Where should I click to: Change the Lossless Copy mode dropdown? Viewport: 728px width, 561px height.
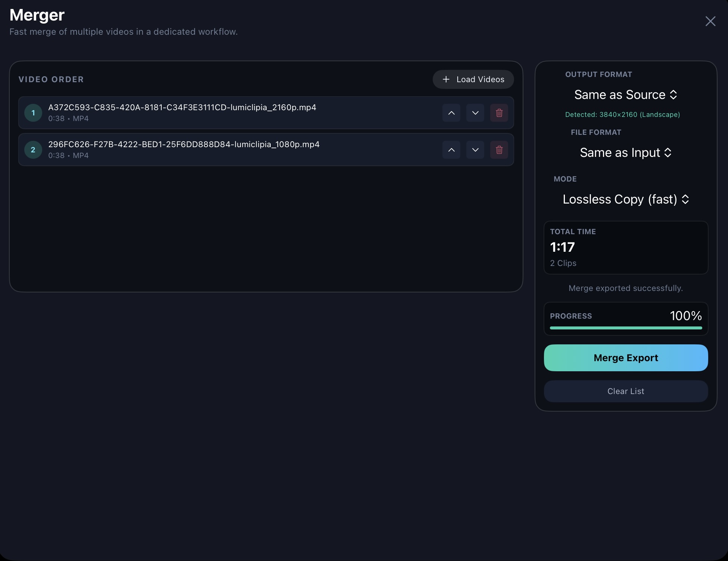pos(625,199)
